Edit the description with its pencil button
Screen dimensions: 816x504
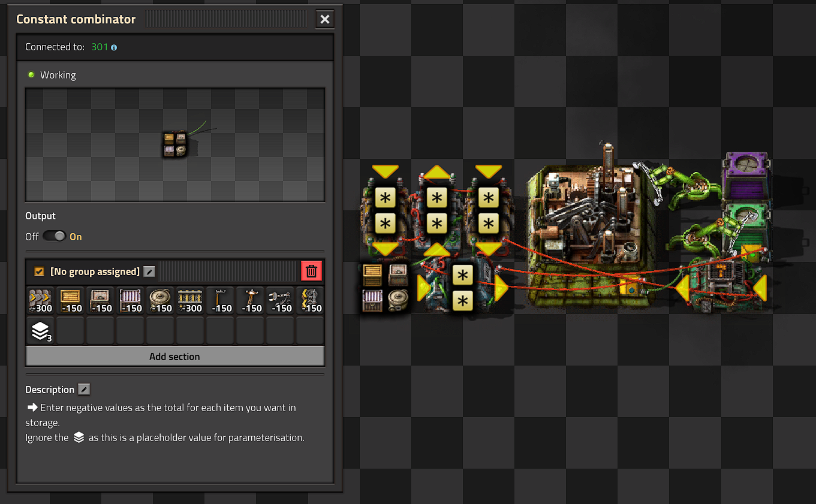(85, 390)
